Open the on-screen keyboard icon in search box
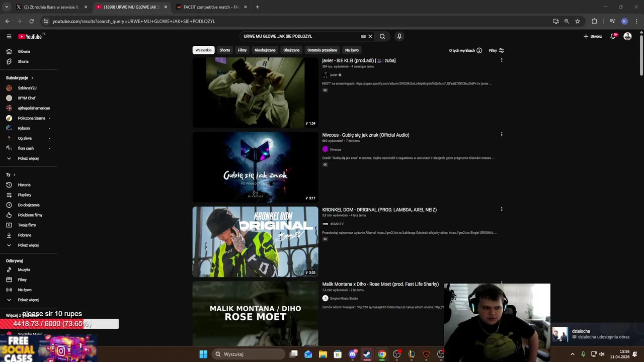The width and height of the screenshot is (644, 362). tap(363, 36)
